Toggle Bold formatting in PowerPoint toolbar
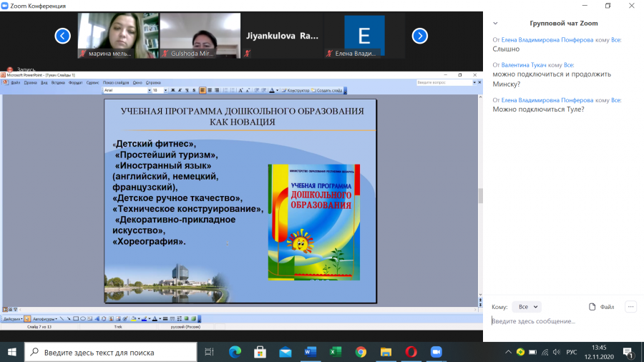 (172, 90)
